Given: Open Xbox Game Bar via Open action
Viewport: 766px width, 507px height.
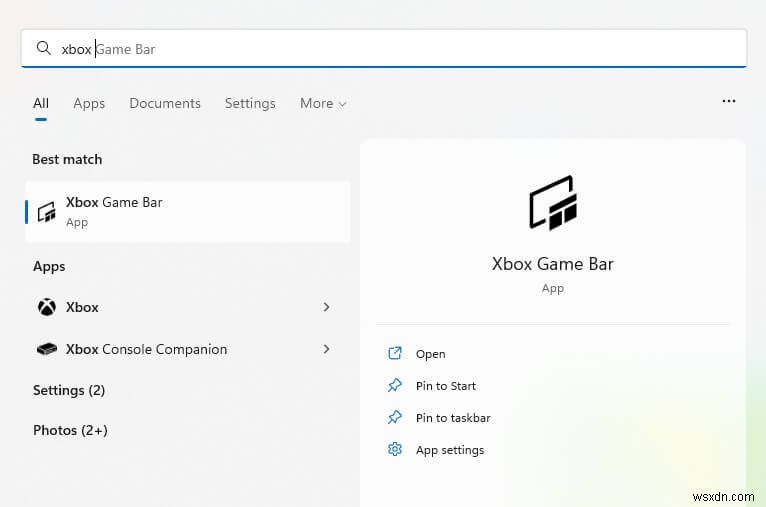Looking at the screenshot, I should [430, 354].
